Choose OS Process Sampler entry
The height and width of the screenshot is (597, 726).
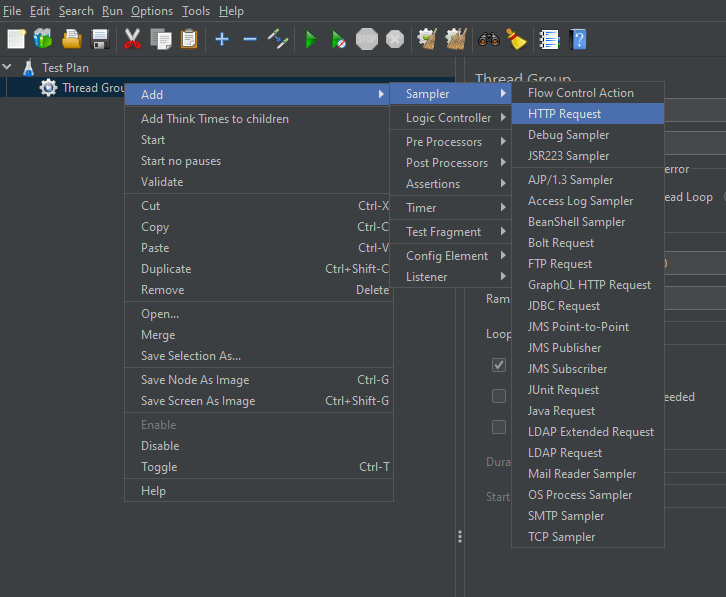[x=588, y=495]
